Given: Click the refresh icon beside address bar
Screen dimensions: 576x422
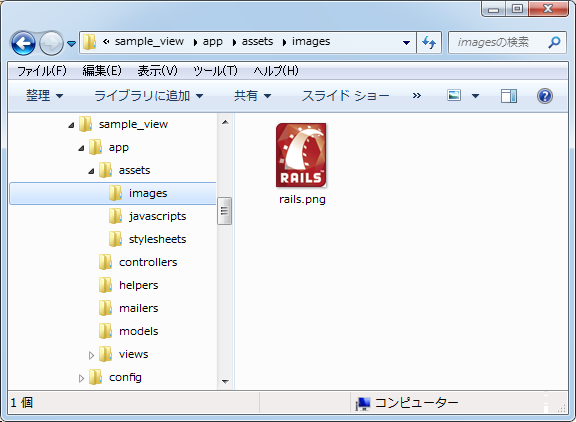Looking at the screenshot, I should click(x=429, y=43).
